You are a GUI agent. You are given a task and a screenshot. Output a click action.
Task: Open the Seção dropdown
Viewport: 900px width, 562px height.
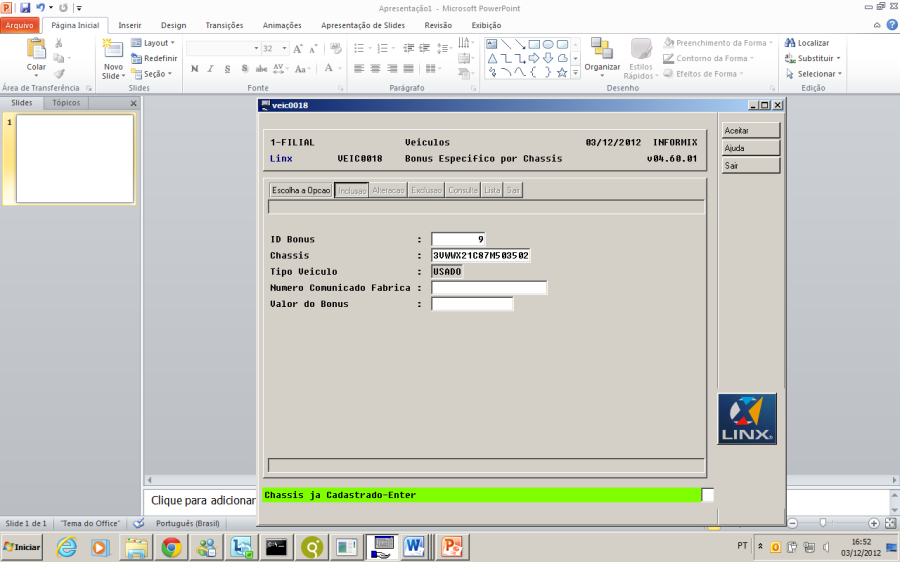click(152, 74)
